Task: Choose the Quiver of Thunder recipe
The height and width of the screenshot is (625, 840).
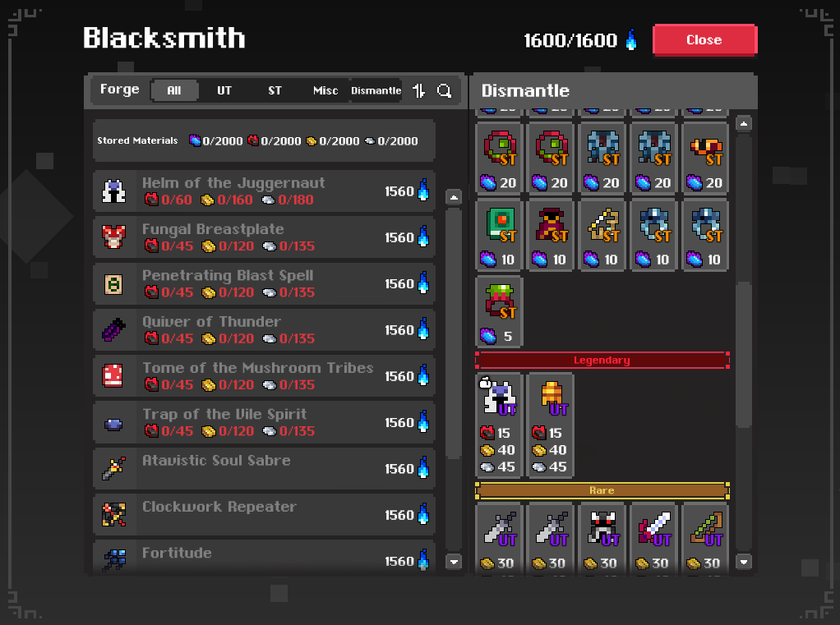Action: [264, 329]
